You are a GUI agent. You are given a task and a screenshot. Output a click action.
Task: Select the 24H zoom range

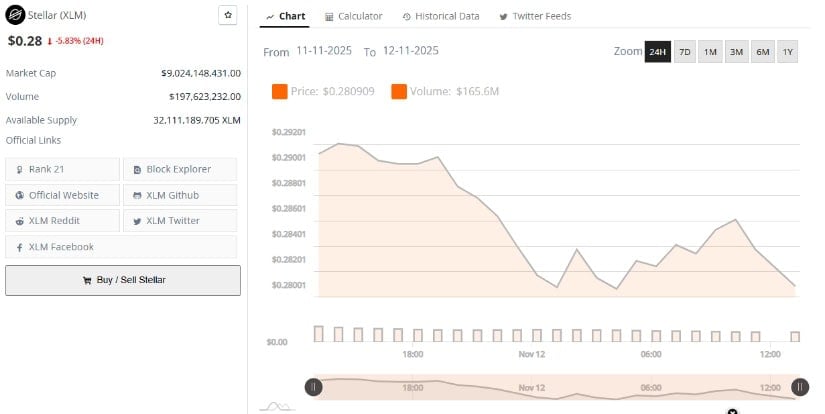pos(657,52)
